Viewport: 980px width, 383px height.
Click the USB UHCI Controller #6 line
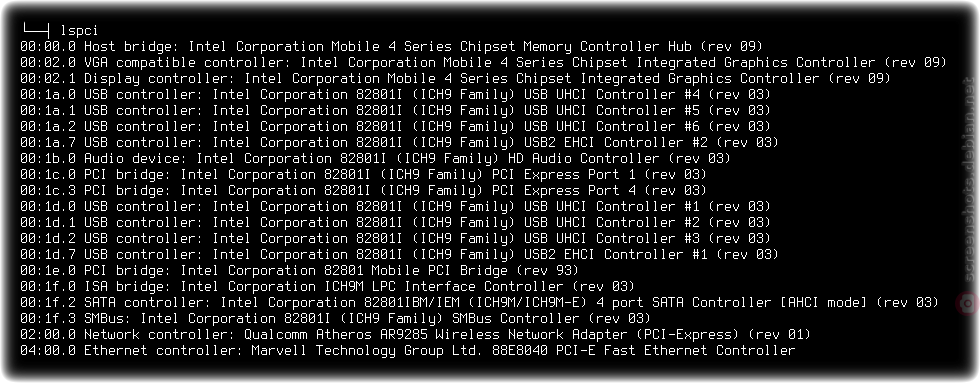(395, 126)
